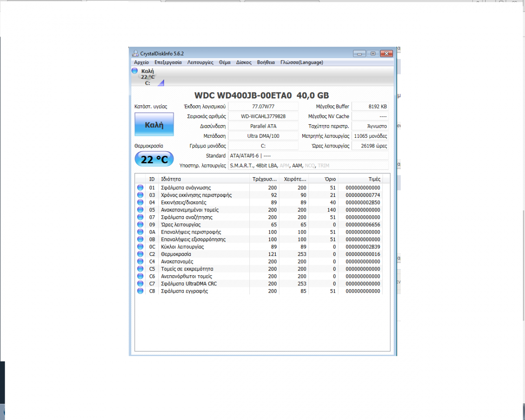This screenshot has height=420, width=525.
Task: Open the Επεξεργασία menu
Action: pyautogui.click(x=168, y=63)
